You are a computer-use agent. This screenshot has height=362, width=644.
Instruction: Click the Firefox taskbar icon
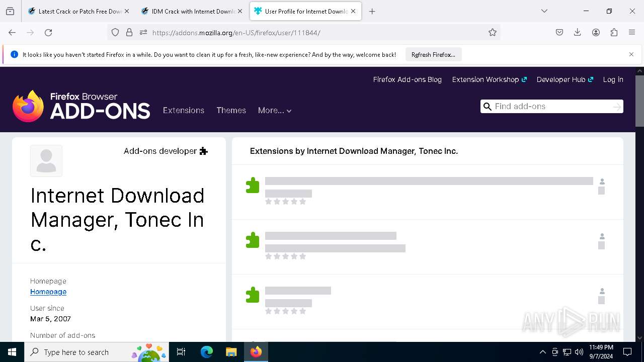click(256, 352)
